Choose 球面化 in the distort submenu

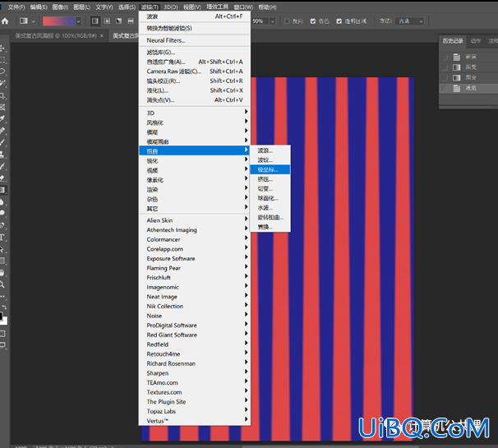coord(270,198)
